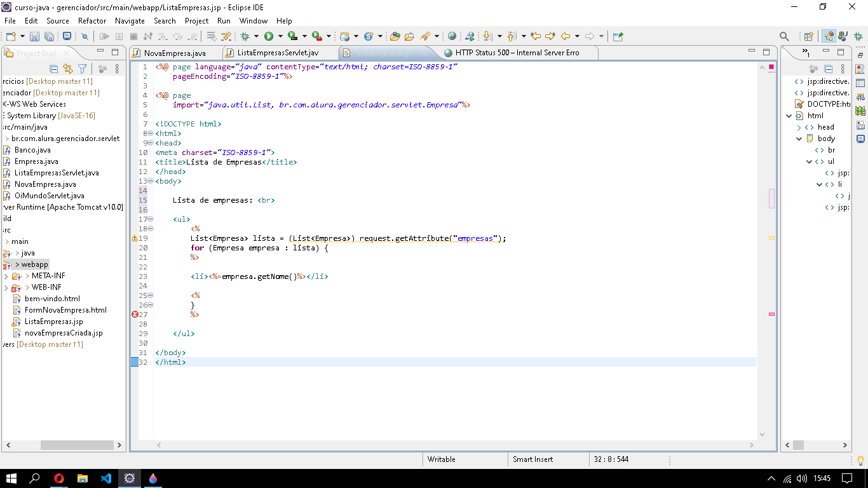Image resolution: width=868 pixels, height=488 pixels.
Task: Collapse the html node in Outline
Action: (789, 116)
